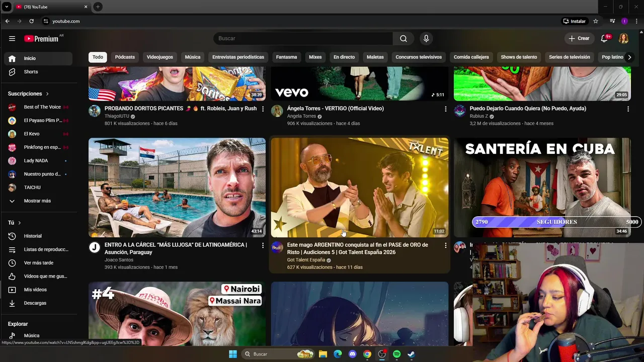The width and height of the screenshot is (644, 362).
Task: Open Got Talent España channel avatar
Action: coord(277,247)
